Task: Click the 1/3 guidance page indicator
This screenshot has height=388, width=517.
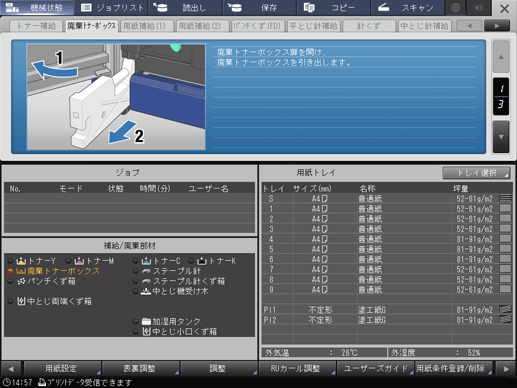Action: point(501,97)
